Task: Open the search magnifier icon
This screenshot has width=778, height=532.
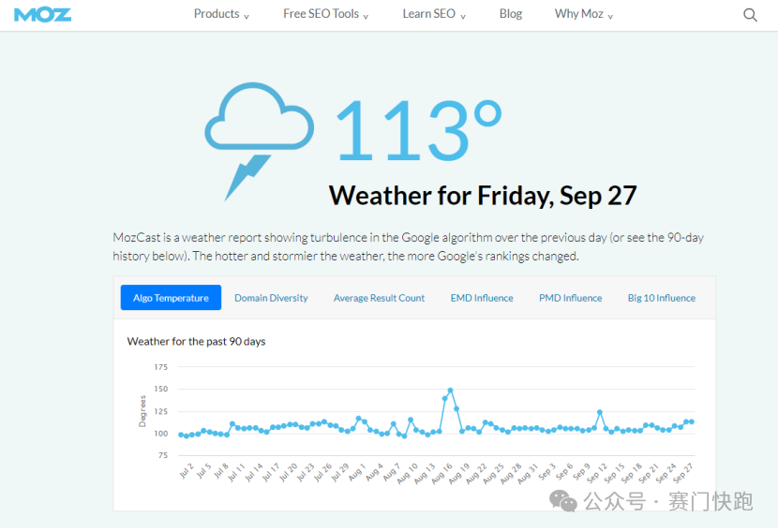Action: point(750,15)
